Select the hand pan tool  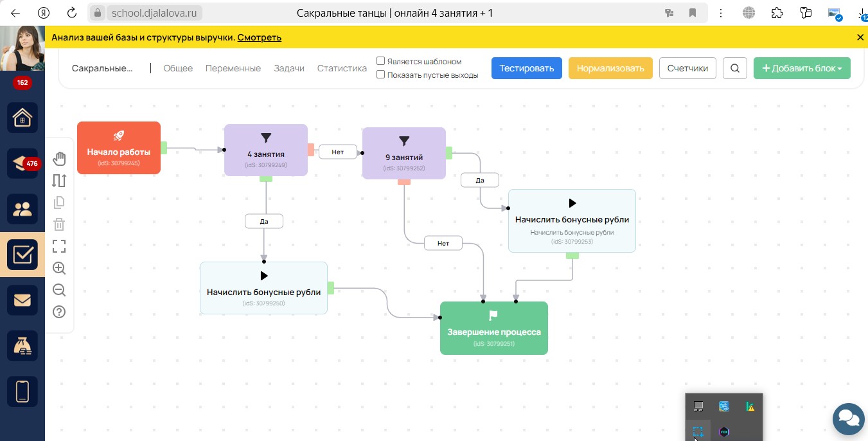point(59,158)
